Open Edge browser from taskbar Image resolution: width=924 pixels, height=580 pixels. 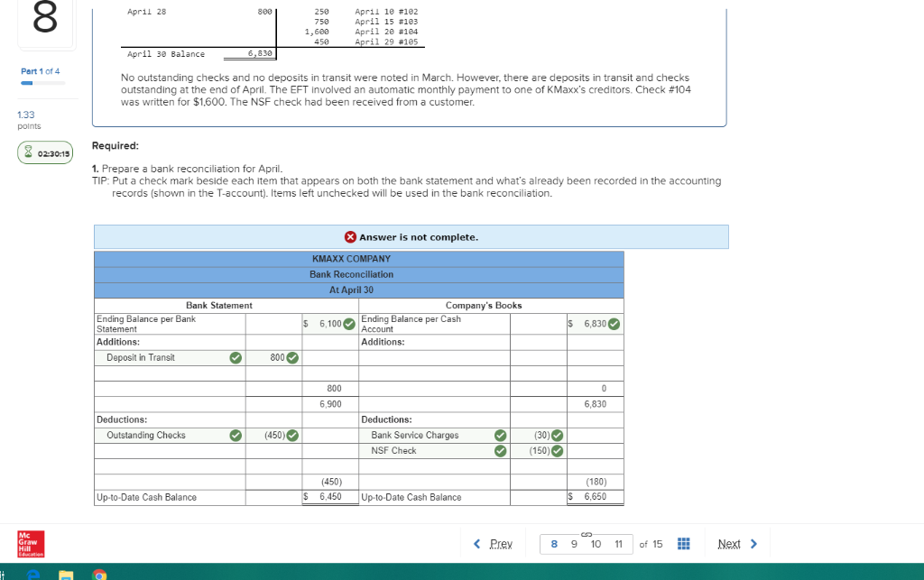coord(33,575)
